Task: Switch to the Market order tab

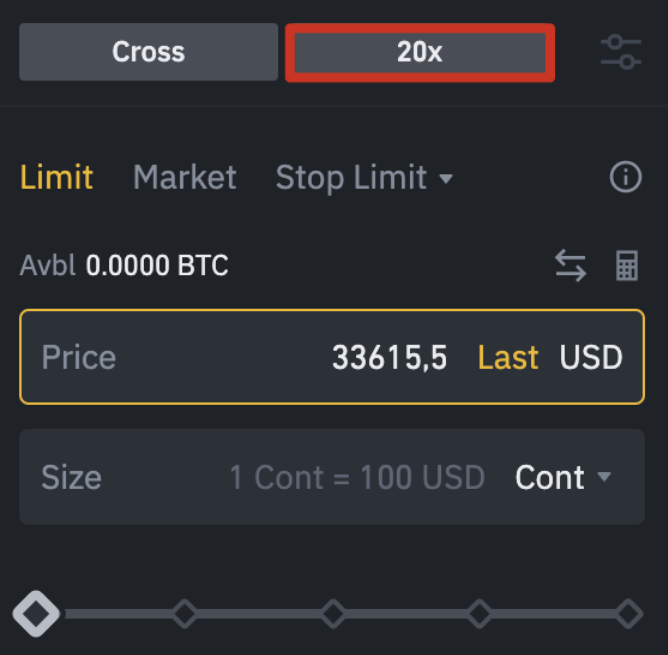Action: 184,178
